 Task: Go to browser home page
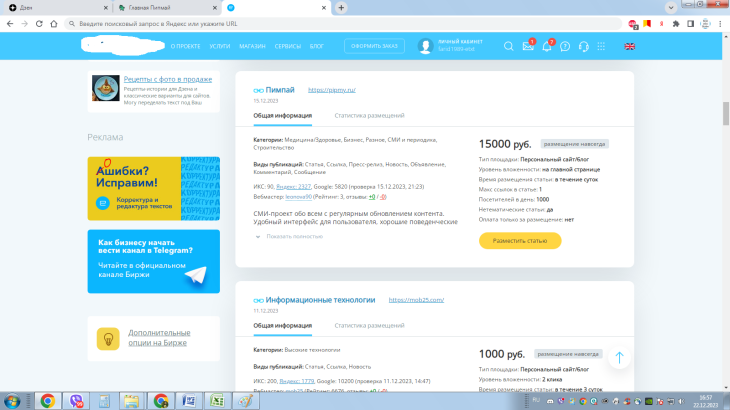click(54, 24)
